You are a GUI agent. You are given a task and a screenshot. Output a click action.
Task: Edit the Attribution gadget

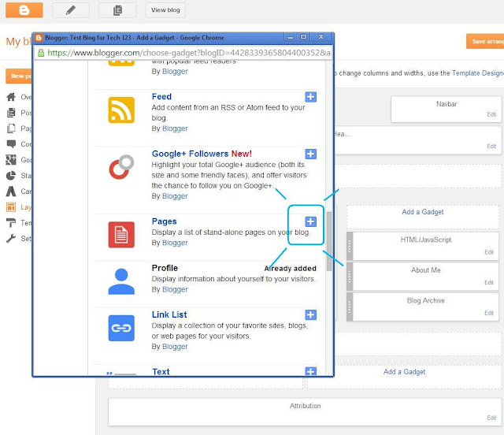pyautogui.click(x=491, y=418)
